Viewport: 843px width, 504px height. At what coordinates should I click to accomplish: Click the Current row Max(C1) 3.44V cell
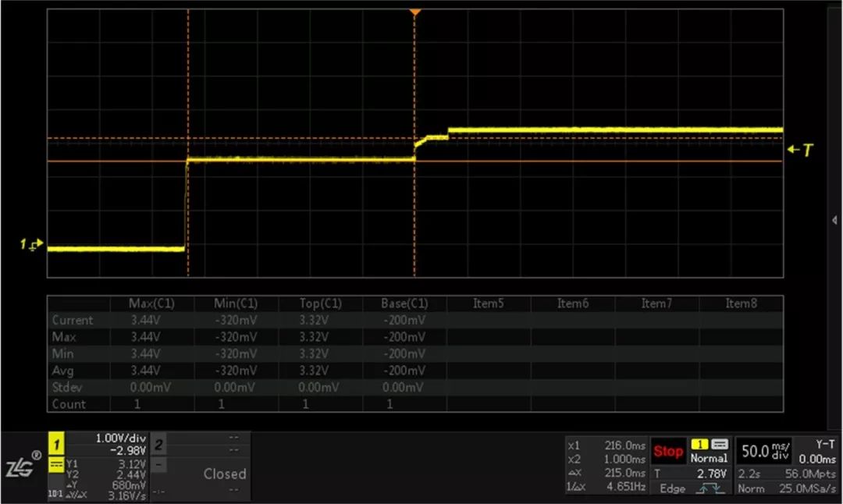click(145, 320)
